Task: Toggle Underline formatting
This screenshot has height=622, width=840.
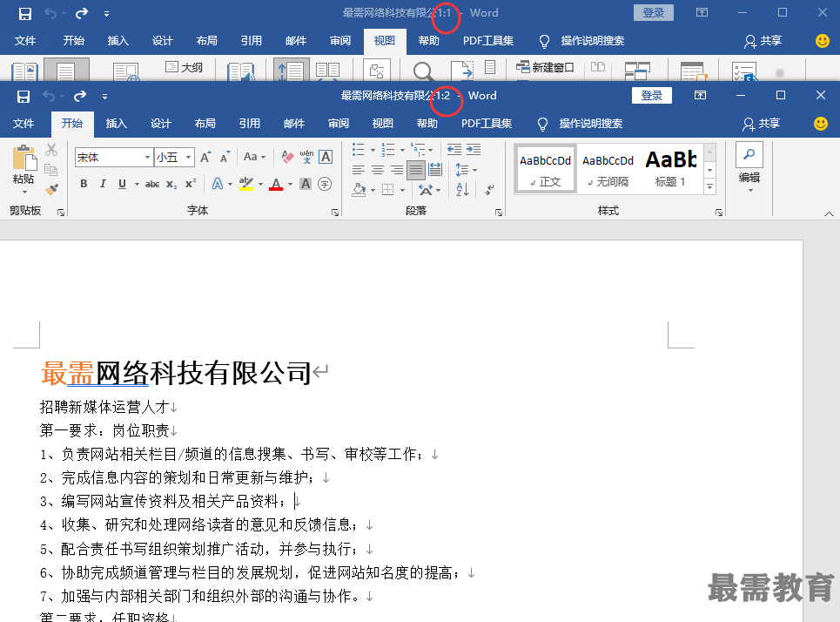Action: 122,184
